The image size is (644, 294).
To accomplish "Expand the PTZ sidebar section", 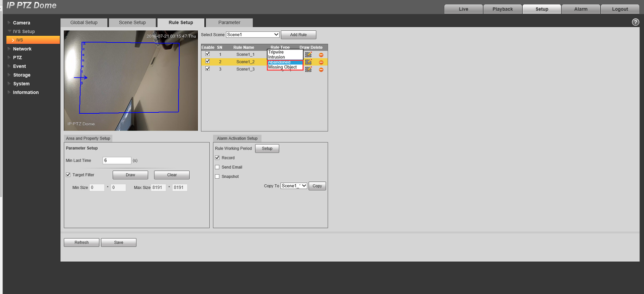I will (x=17, y=57).
